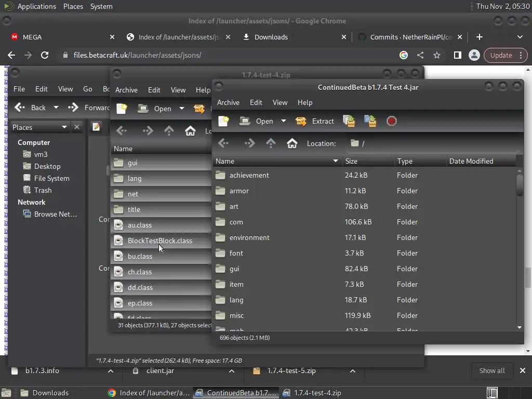The width and height of the screenshot is (532, 399).
Task: Select the font folder
Action: coord(365,254)
